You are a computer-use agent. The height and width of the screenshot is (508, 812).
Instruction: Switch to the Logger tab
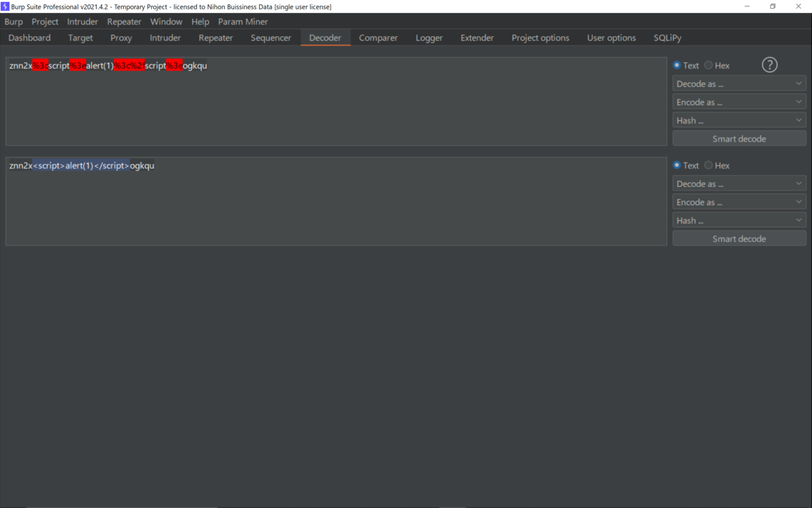429,38
